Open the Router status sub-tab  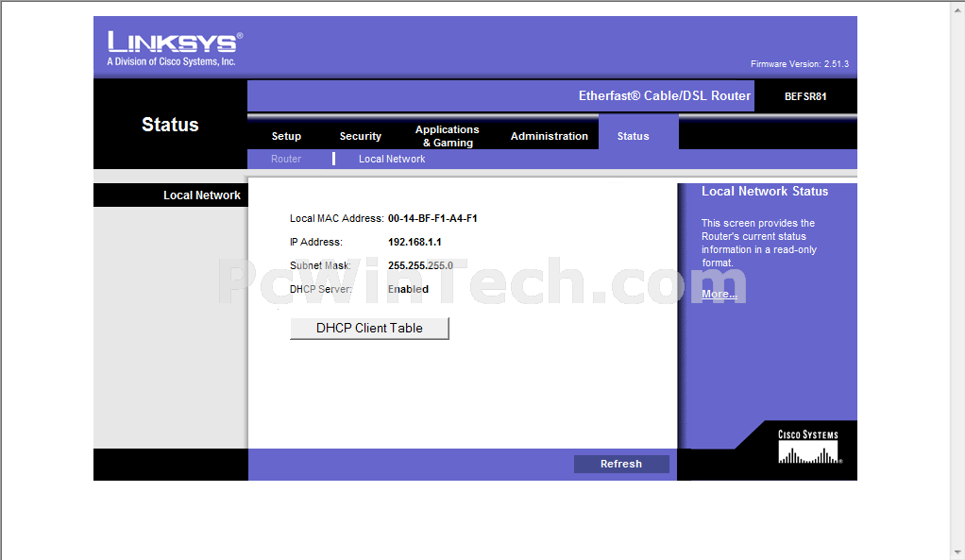coord(286,159)
